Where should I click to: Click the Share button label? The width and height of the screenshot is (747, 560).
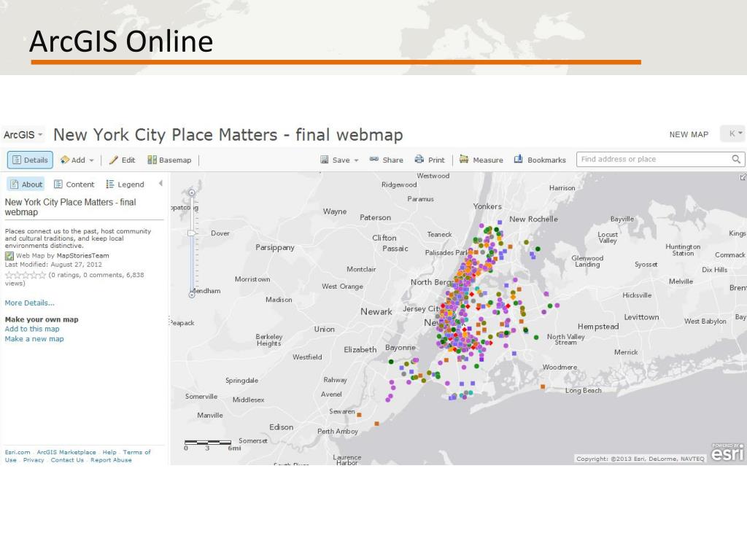393,160
